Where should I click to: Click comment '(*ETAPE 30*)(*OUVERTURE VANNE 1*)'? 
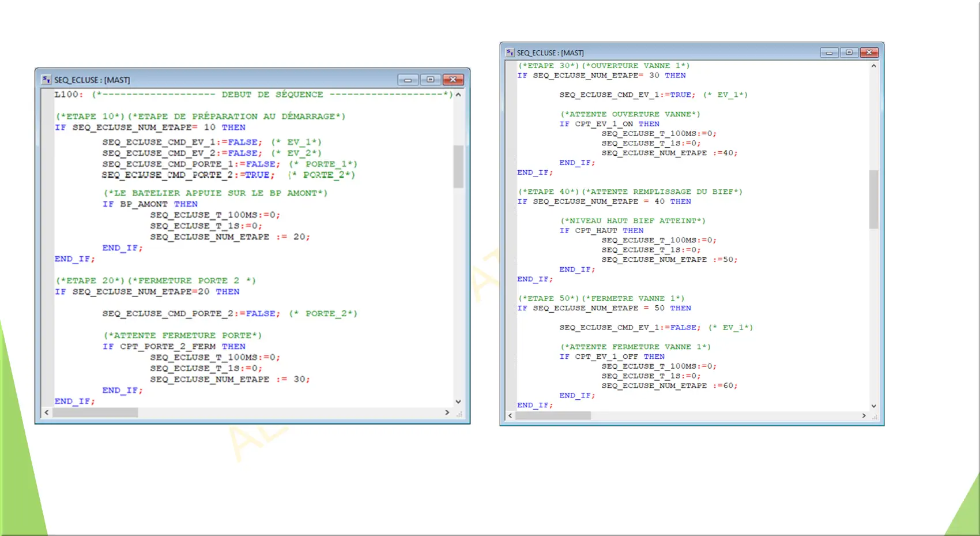pyautogui.click(x=604, y=66)
